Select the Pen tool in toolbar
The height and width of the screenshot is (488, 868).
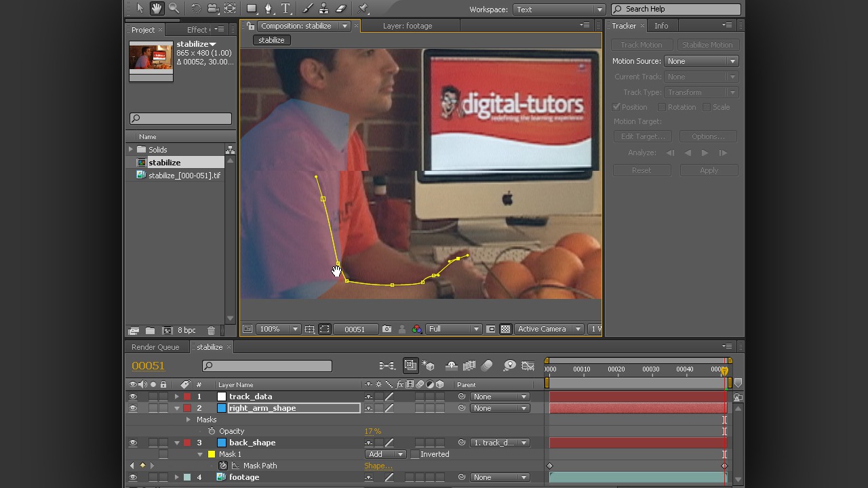pyautogui.click(x=269, y=9)
